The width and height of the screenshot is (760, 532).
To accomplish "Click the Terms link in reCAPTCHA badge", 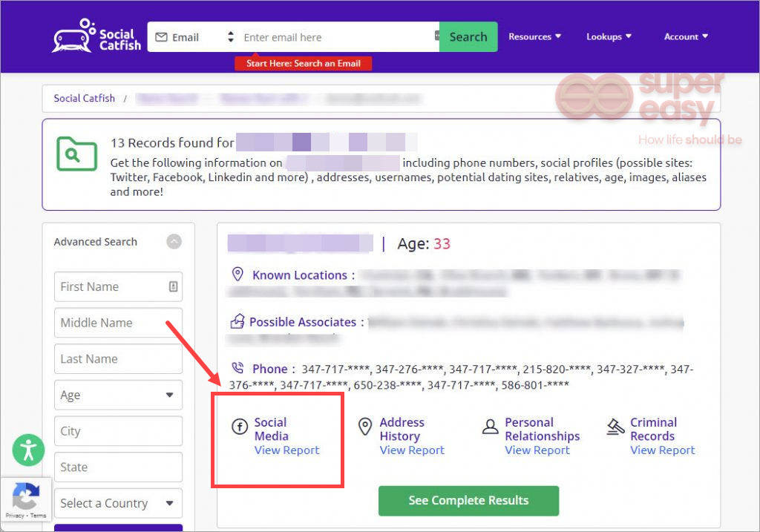I will pyautogui.click(x=39, y=516).
